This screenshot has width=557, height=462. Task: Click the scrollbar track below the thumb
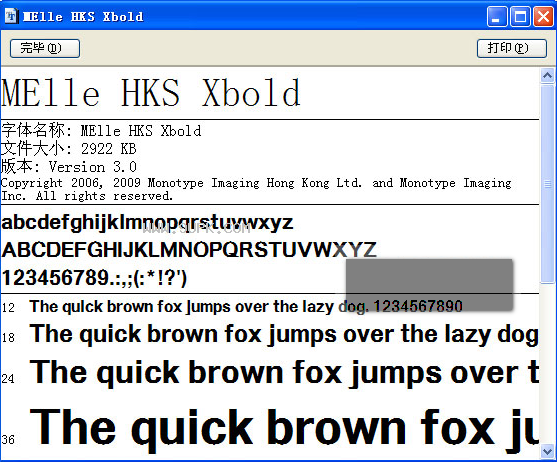[x=547, y=363]
